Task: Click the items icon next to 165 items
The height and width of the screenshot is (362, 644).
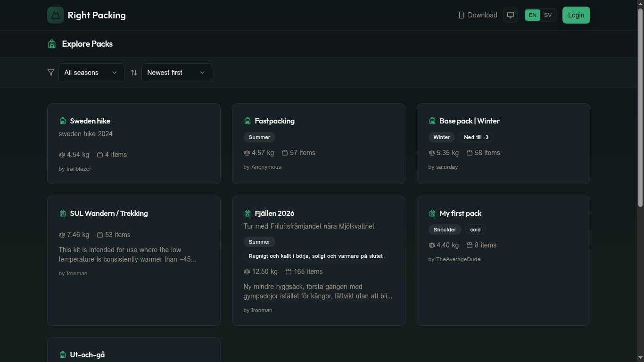Action: tap(289, 271)
